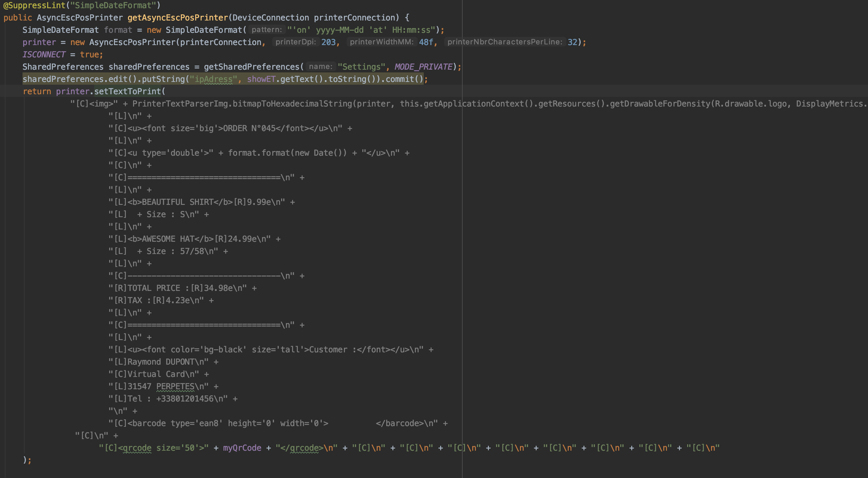The width and height of the screenshot is (868, 478).
Task: Click the misspelled ipAdress string
Action: 214,79
